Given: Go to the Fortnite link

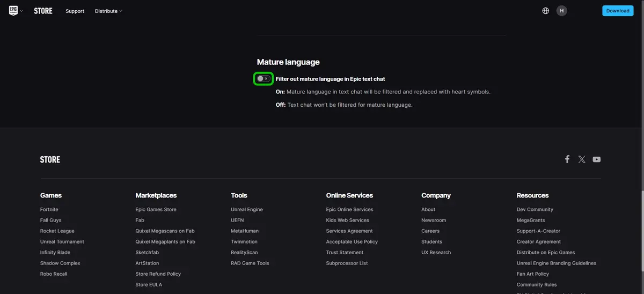Looking at the screenshot, I should tap(49, 209).
